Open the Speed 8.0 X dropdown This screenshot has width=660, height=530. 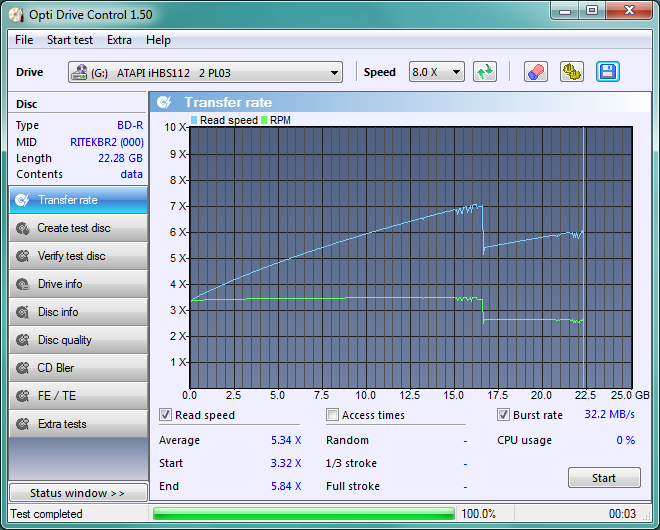(x=436, y=72)
